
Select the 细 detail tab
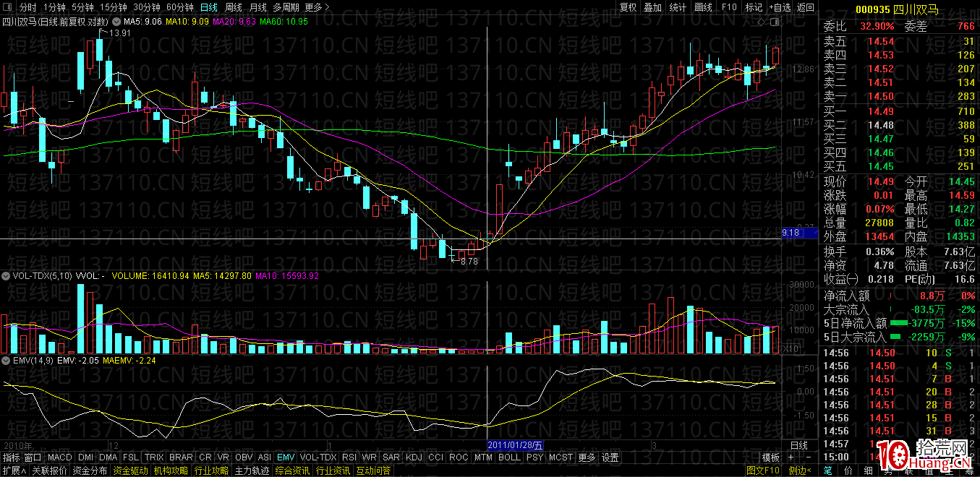[x=867, y=470]
